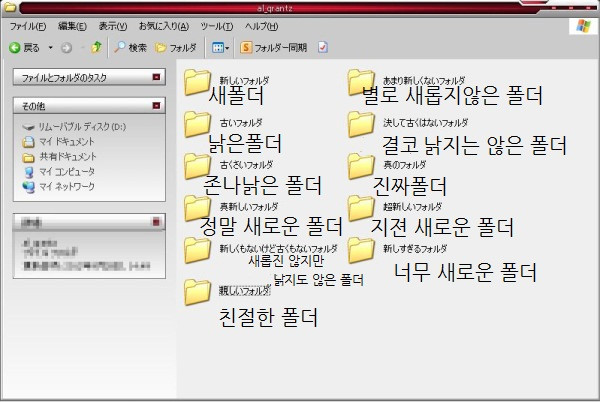Click the 古いフォルダ name label
Image resolution: width=600 pixels, height=402 pixels.
[241, 123]
